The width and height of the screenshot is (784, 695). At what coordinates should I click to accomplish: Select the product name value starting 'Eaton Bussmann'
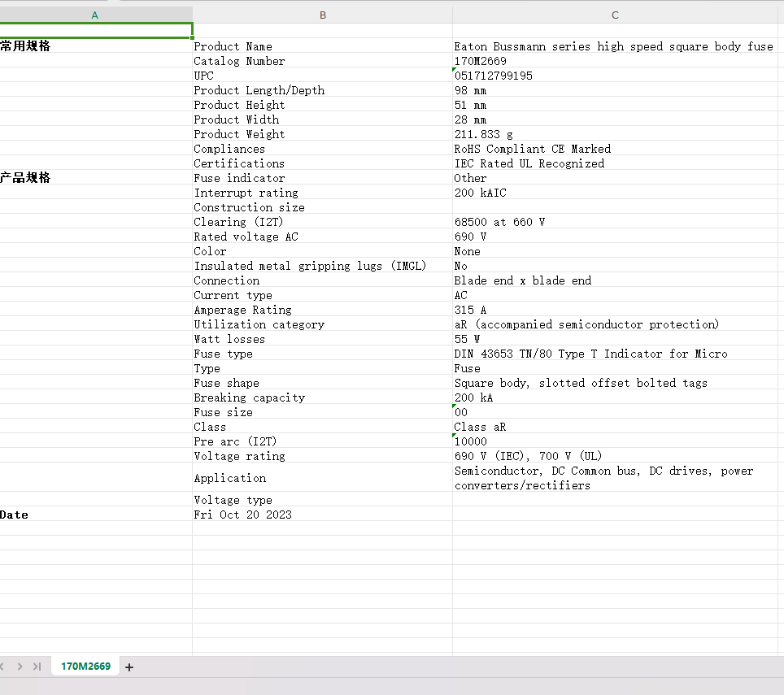point(615,46)
